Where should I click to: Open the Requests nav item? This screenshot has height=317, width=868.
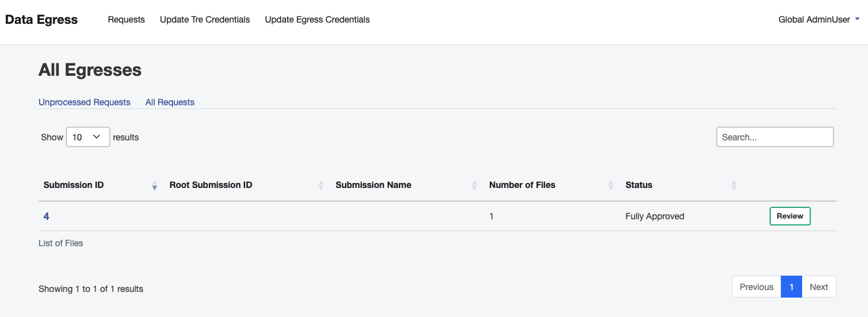(126, 19)
